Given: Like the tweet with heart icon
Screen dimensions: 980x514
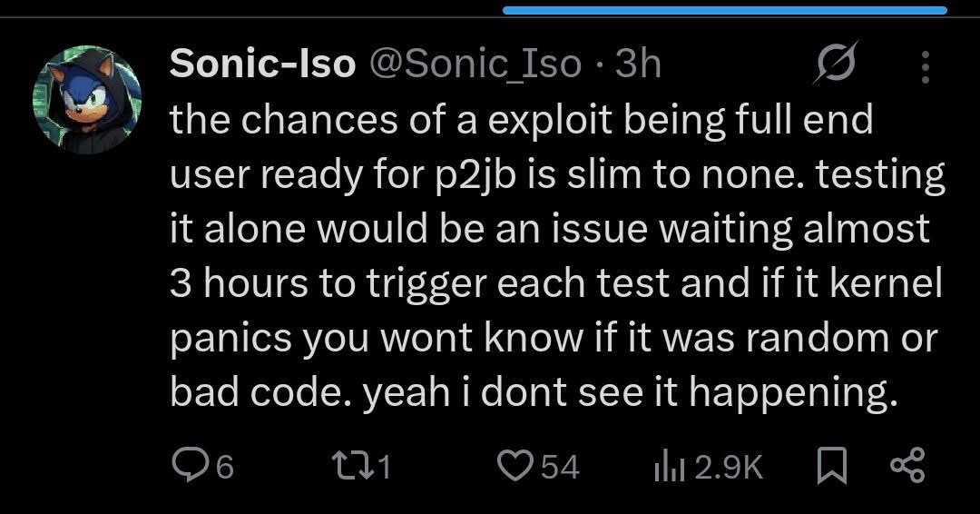Looking at the screenshot, I should point(514,467).
